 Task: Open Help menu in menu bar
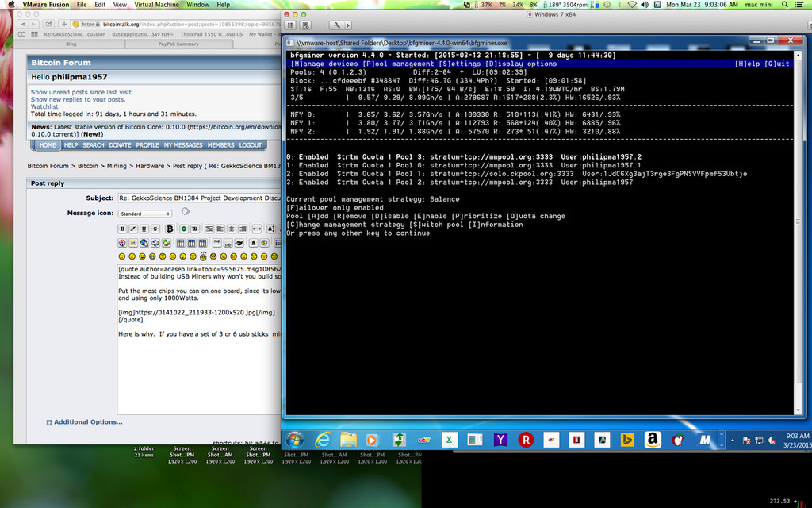223,4
